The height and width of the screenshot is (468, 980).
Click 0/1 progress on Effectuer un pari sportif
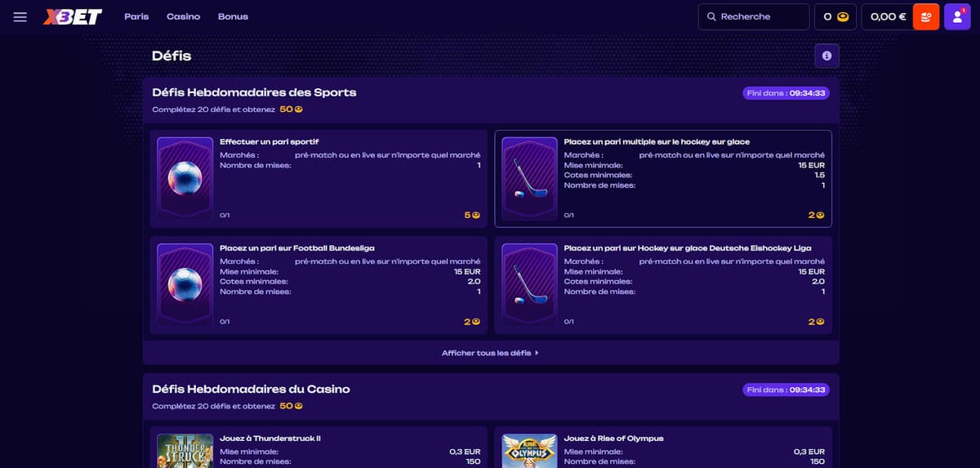[225, 216]
